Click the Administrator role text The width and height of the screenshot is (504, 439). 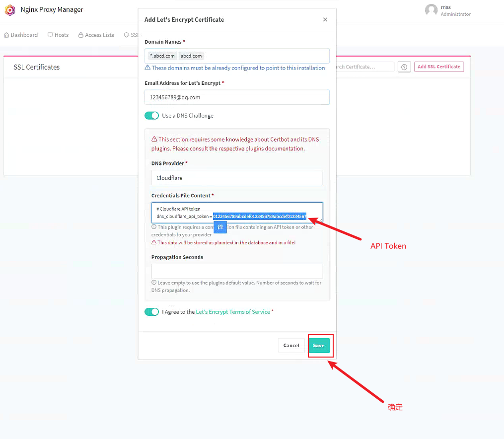[455, 14]
